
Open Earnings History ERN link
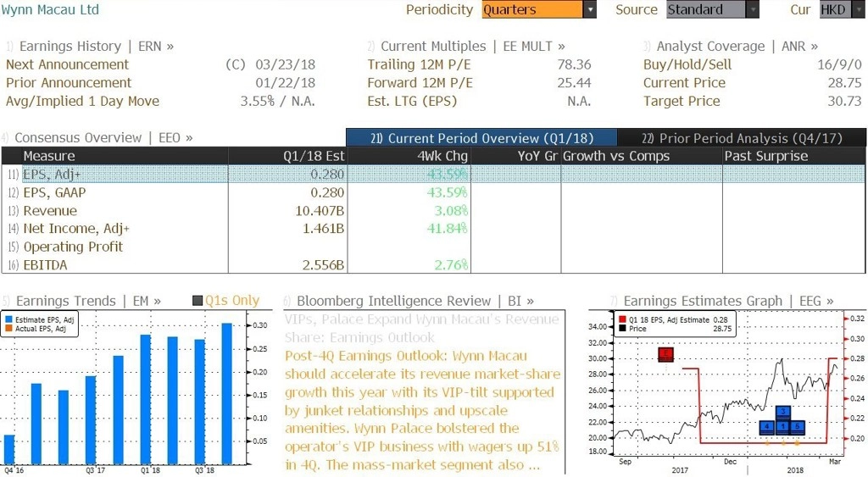(x=97, y=46)
